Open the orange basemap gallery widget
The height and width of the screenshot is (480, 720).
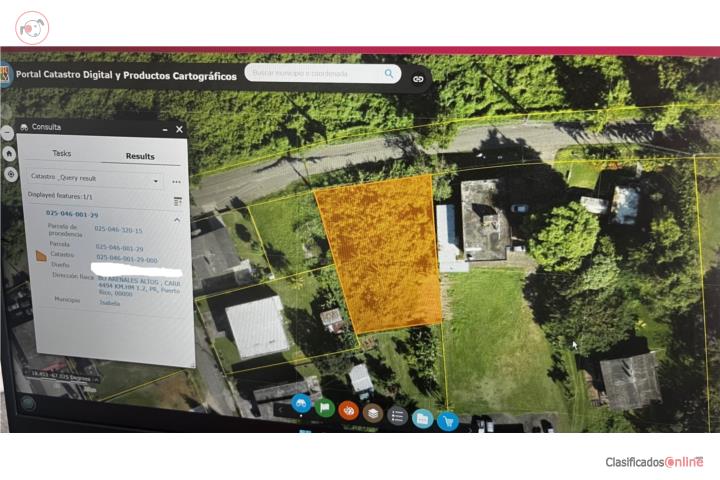coord(349,411)
